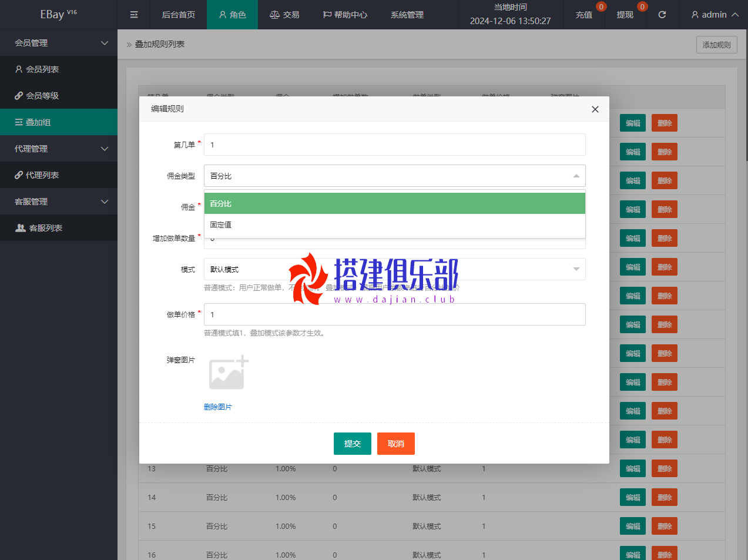Open 客服列表 in sidebar
The image size is (748, 560).
(x=59, y=228)
